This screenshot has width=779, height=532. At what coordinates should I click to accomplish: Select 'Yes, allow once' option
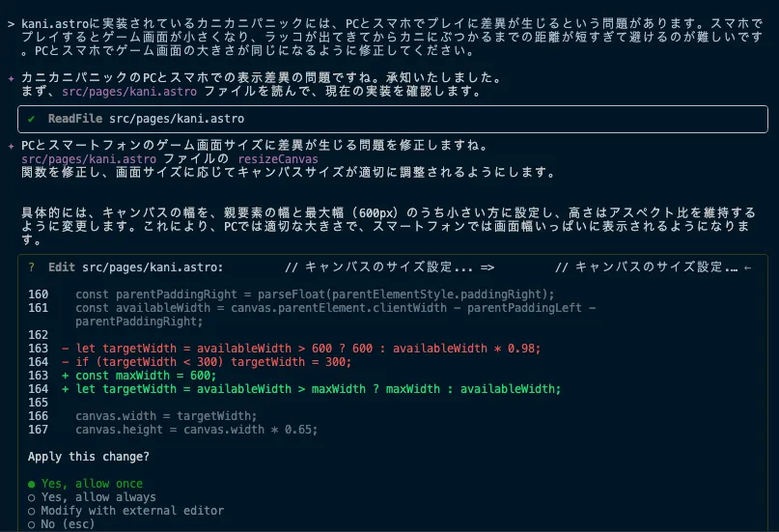pos(86,484)
